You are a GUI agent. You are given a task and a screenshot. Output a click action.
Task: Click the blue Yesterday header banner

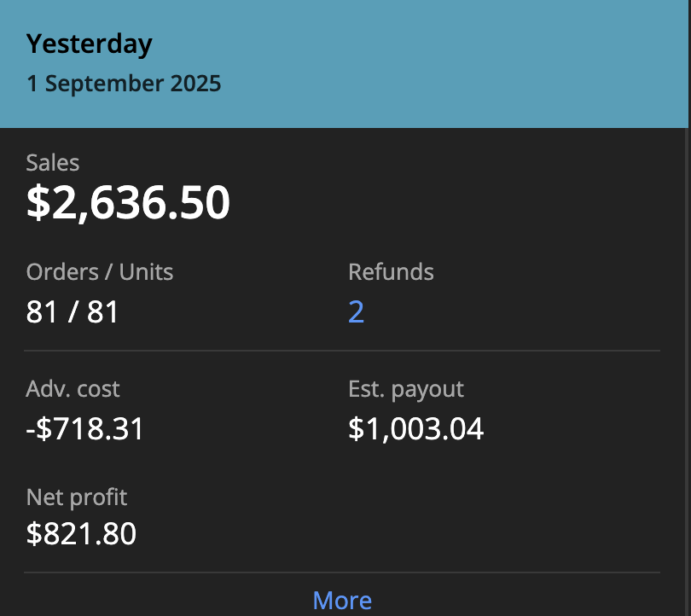point(469,64)
